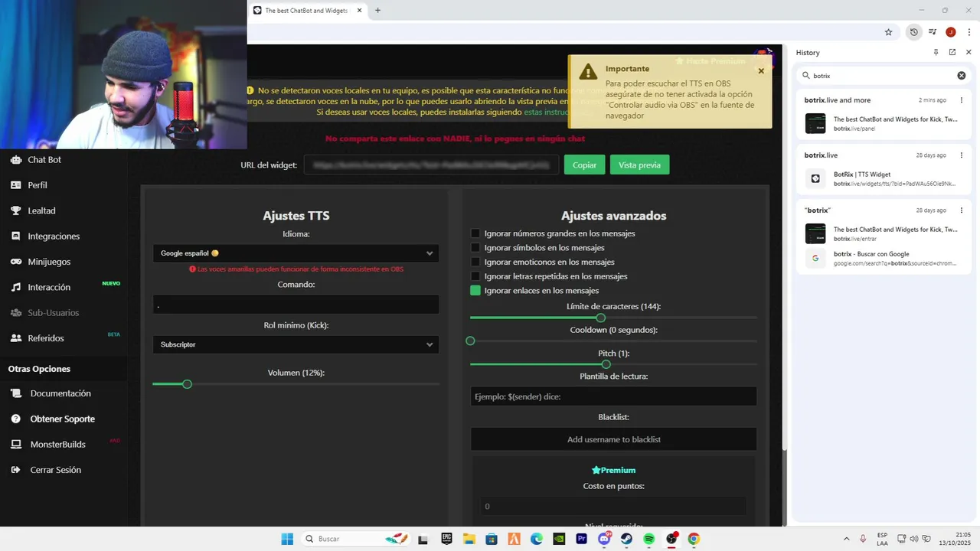This screenshot has width=980, height=551.
Task: Open BotRix TTS Widget history entry
Action: tap(884, 178)
